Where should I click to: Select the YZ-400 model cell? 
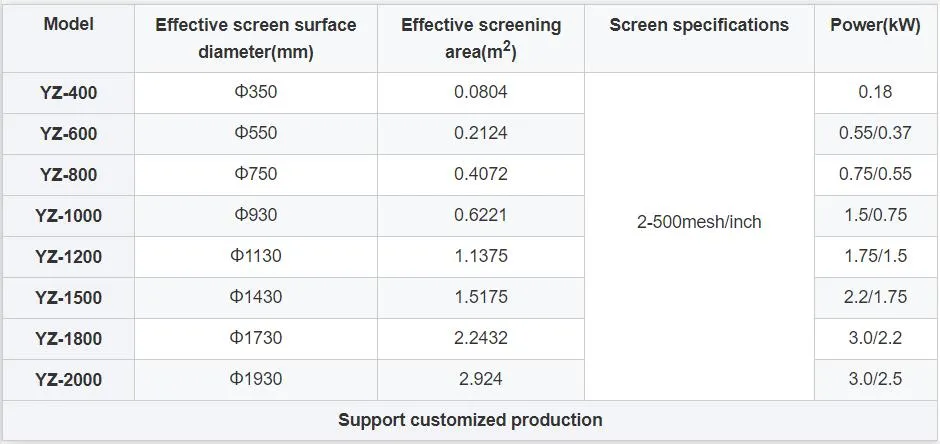68,93
